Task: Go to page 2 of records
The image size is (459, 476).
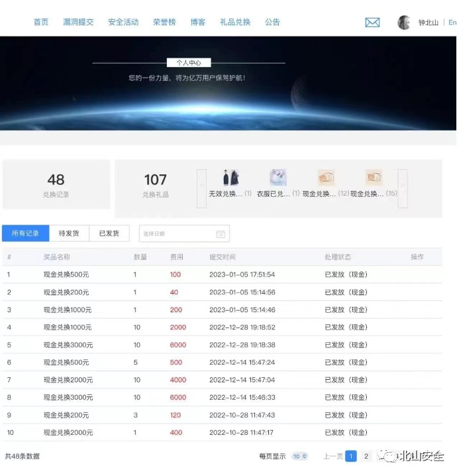Action: pos(366,456)
